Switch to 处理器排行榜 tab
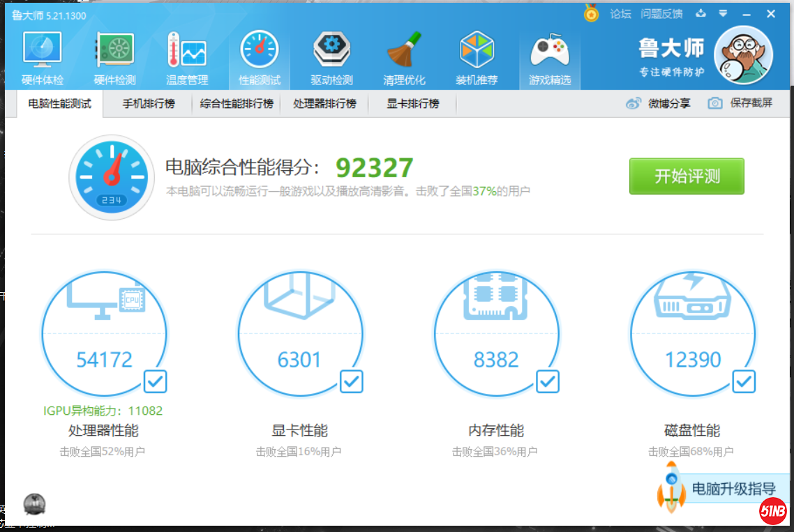 (x=324, y=104)
